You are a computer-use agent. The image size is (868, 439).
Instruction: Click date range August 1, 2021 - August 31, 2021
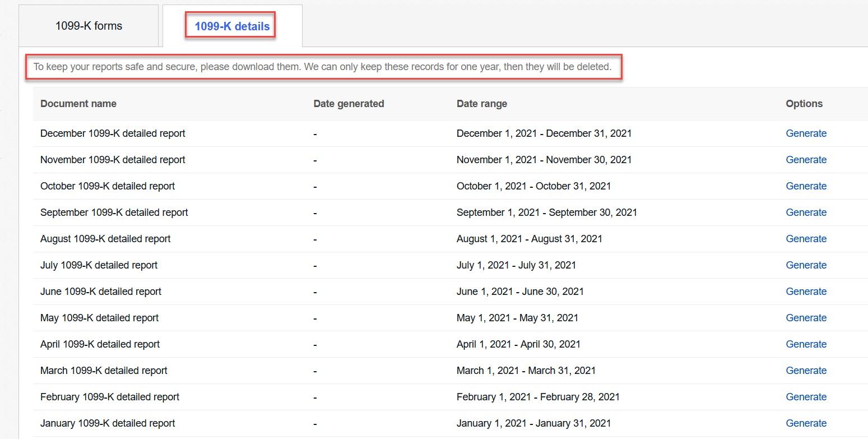[x=530, y=239]
